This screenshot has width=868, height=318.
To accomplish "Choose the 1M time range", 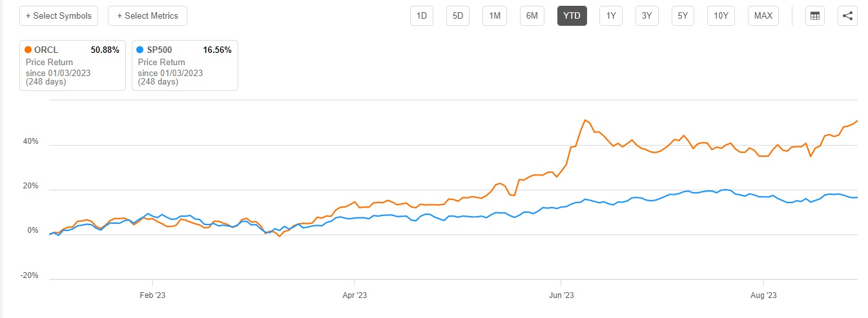I will 495,16.
